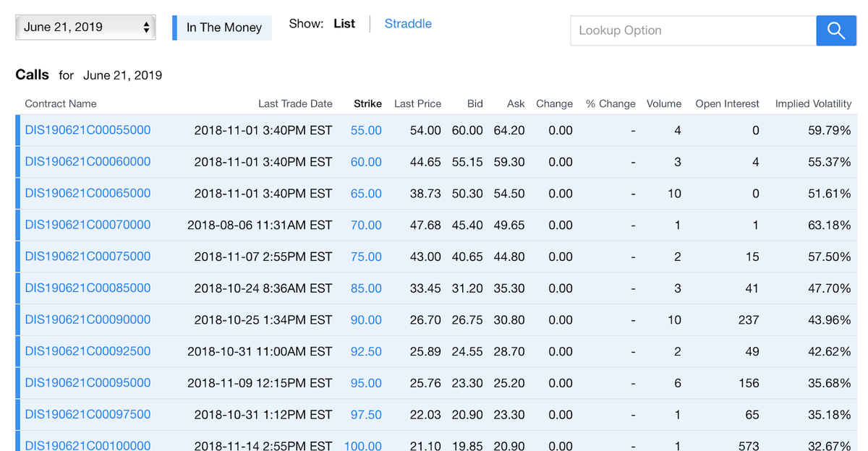Select open interest value 156
Screen dimensions: 868x451
coord(749,383)
